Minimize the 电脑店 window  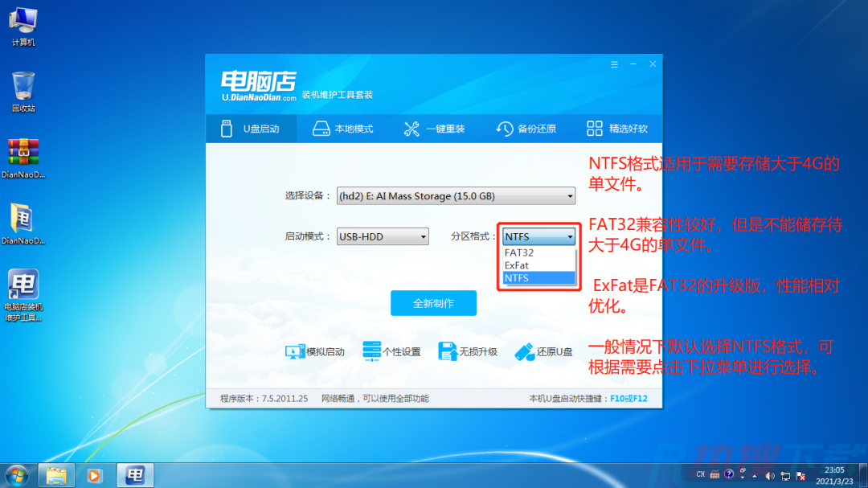[x=633, y=64]
